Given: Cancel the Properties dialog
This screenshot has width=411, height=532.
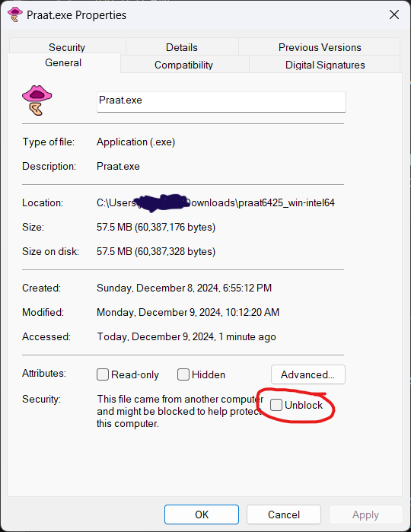Looking at the screenshot, I should [x=284, y=514].
